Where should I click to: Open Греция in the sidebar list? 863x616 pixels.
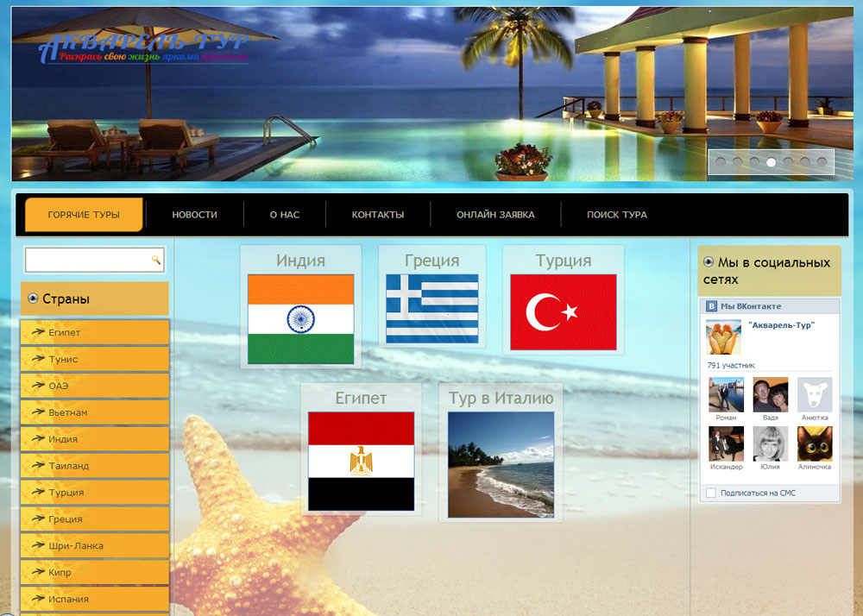coord(95,519)
